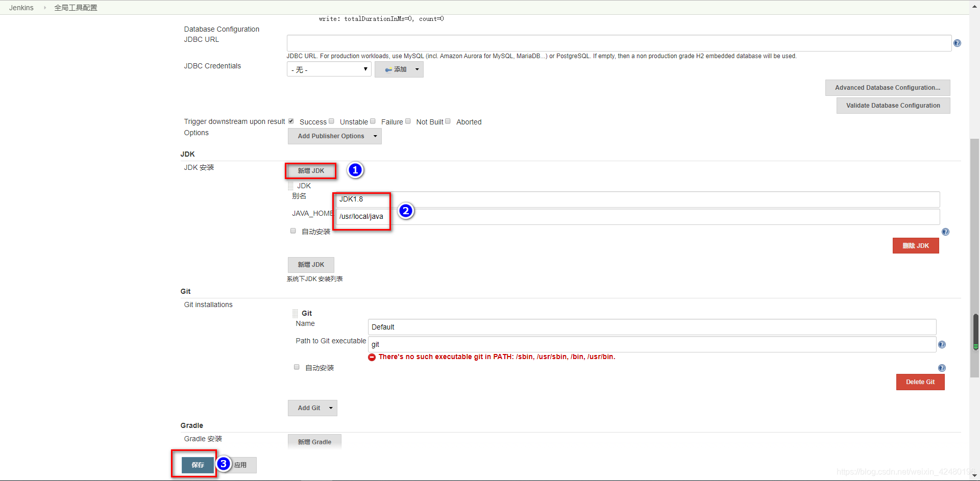980x481 pixels.
Task: Toggle Failure trigger checkbox
Action: click(373, 121)
